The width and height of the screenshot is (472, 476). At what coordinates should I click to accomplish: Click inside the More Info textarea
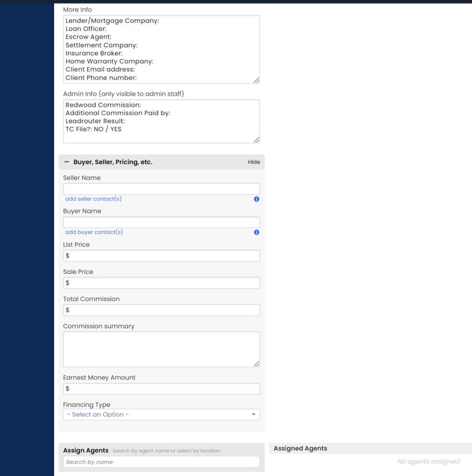coord(161,49)
